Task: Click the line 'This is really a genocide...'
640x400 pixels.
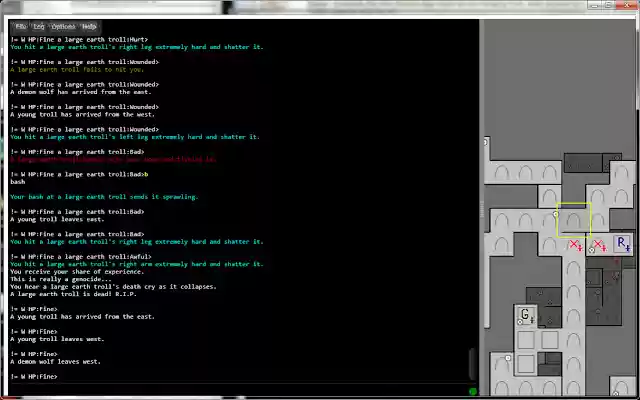Action: [61, 280]
